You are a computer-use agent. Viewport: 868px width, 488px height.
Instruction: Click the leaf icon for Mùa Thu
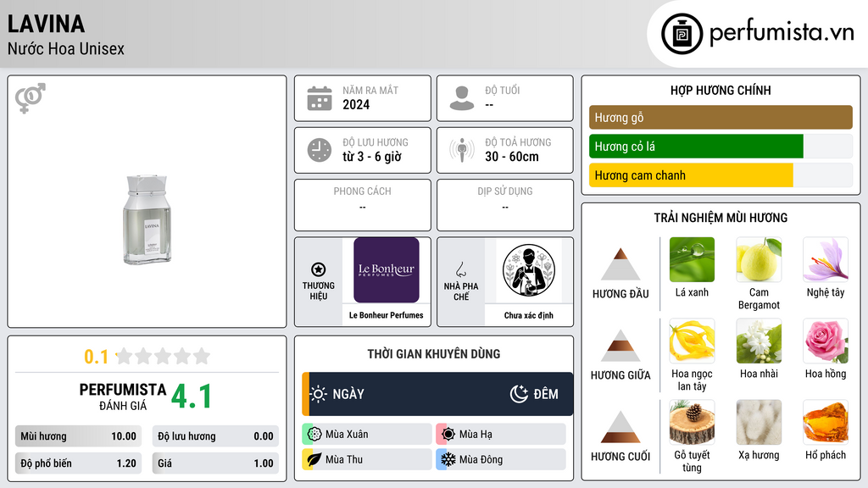pyautogui.click(x=314, y=459)
